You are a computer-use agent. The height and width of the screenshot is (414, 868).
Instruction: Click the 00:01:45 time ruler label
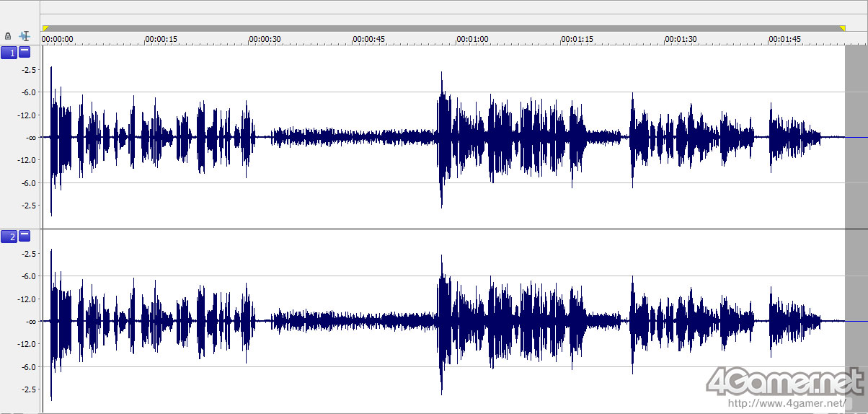pos(785,39)
